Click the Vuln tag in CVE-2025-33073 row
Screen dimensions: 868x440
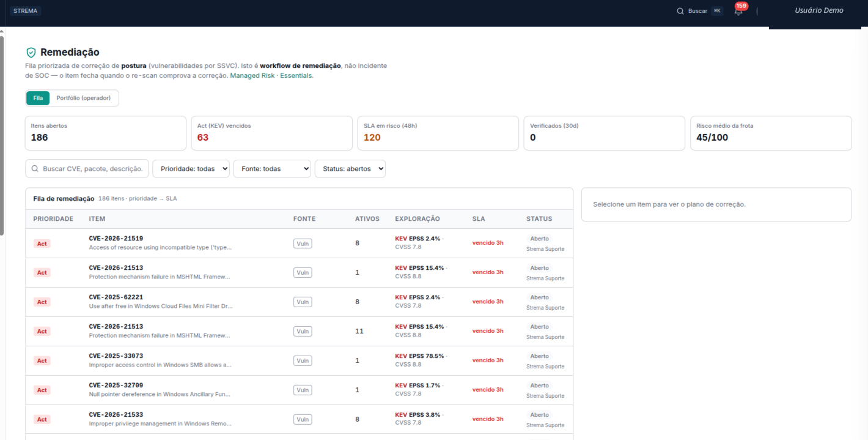[x=303, y=360]
